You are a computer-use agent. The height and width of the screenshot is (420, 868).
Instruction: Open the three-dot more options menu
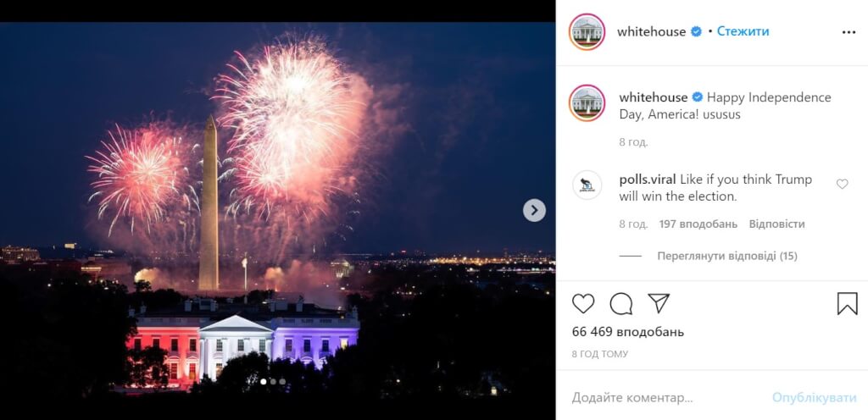point(849,32)
